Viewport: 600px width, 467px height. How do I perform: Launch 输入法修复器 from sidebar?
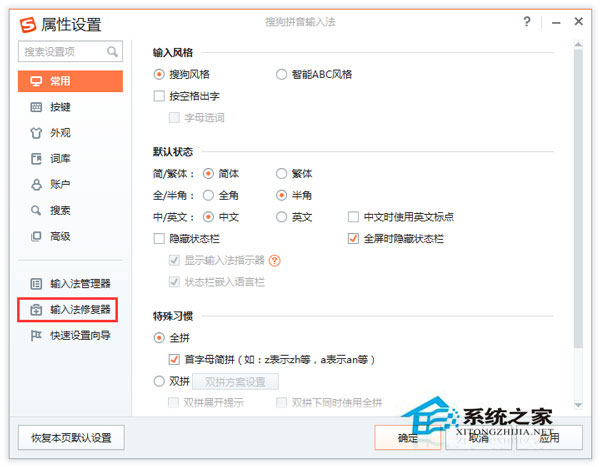point(68,310)
